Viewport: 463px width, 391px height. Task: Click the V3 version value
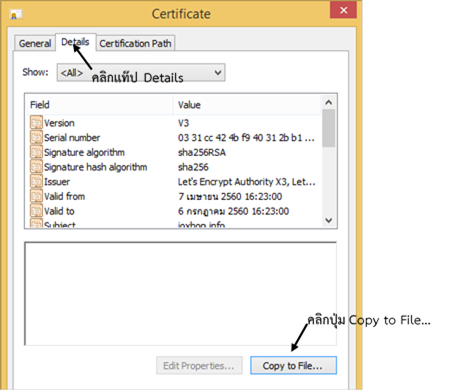click(183, 123)
